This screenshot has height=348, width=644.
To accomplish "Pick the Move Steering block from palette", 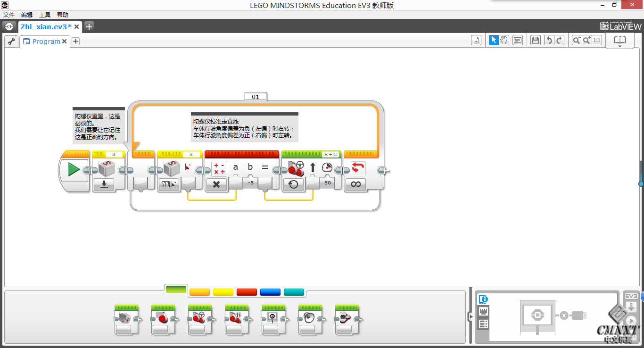I will 200,320.
